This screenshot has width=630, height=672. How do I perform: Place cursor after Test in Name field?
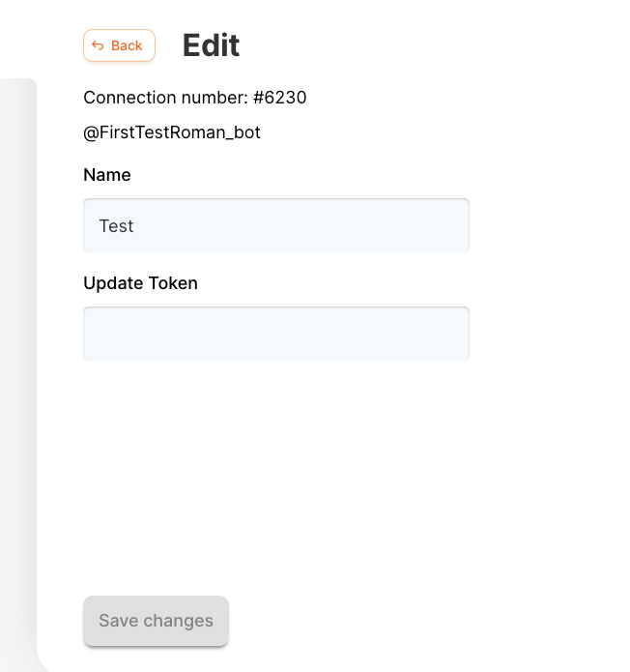point(134,226)
